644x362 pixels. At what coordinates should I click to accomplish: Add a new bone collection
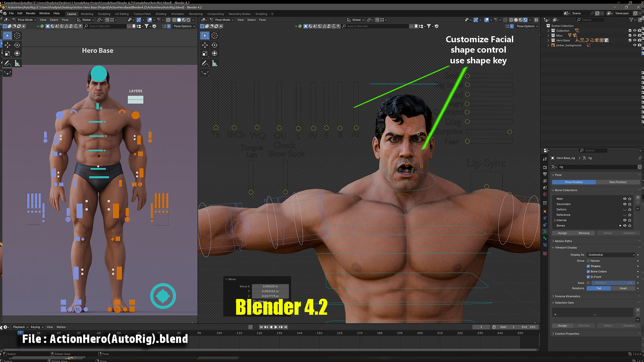click(x=638, y=198)
